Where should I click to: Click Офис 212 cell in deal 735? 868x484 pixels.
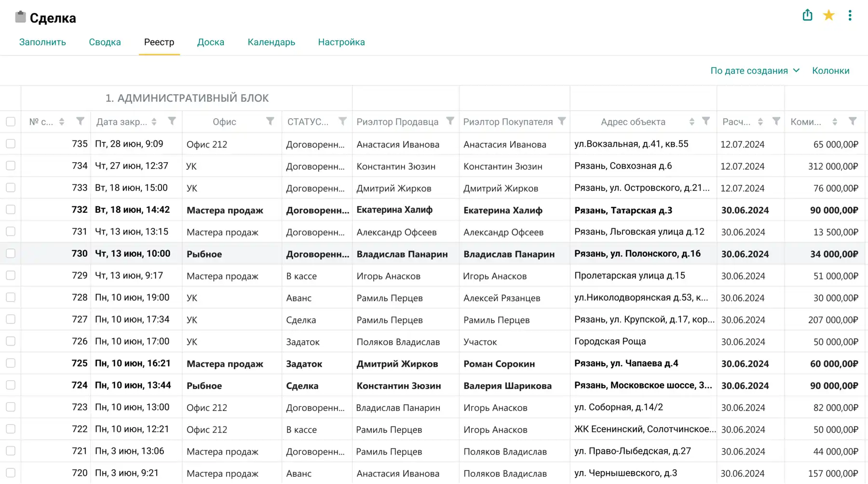click(x=206, y=144)
